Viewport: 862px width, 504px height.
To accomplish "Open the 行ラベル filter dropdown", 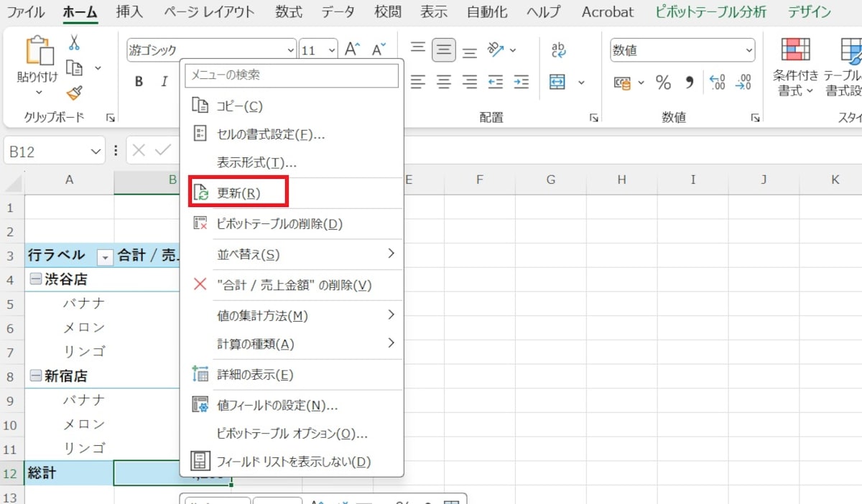I will [x=106, y=256].
